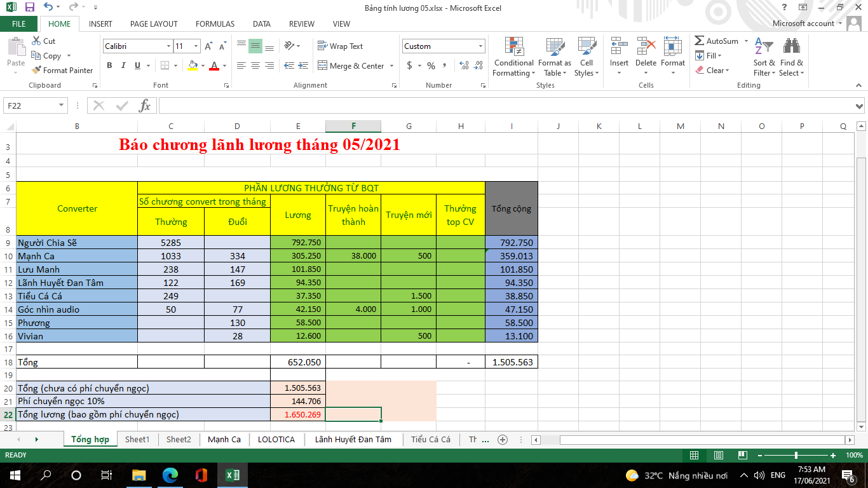This screenshot has width=868, height=488.
Task: Open Conditional Formatting in Styles group
Action: (513, 57)
